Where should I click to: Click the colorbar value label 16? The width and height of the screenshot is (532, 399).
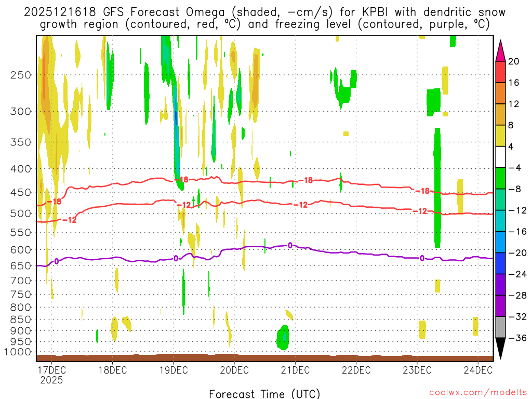pos(514,83)
